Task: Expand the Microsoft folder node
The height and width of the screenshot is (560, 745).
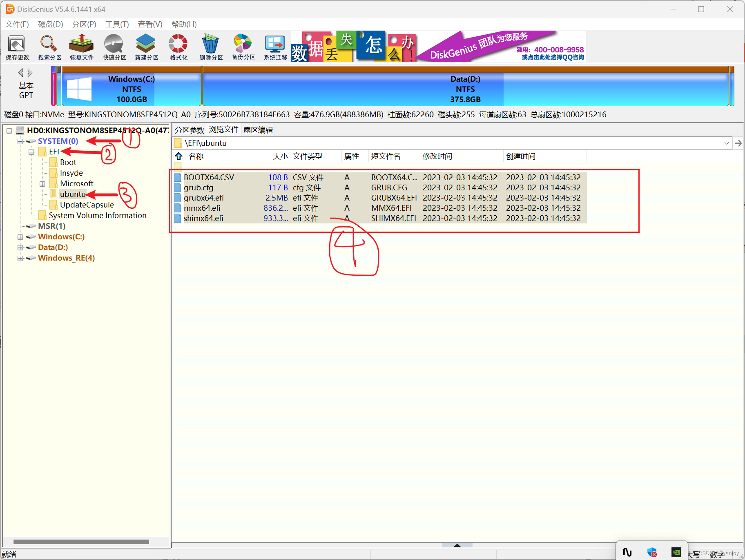Action: coord(42,184)
